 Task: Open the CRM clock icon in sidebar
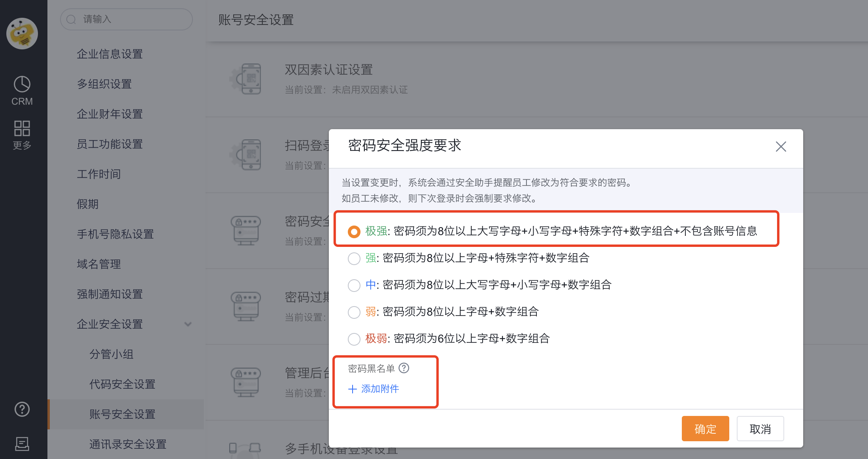coord(22,84)
